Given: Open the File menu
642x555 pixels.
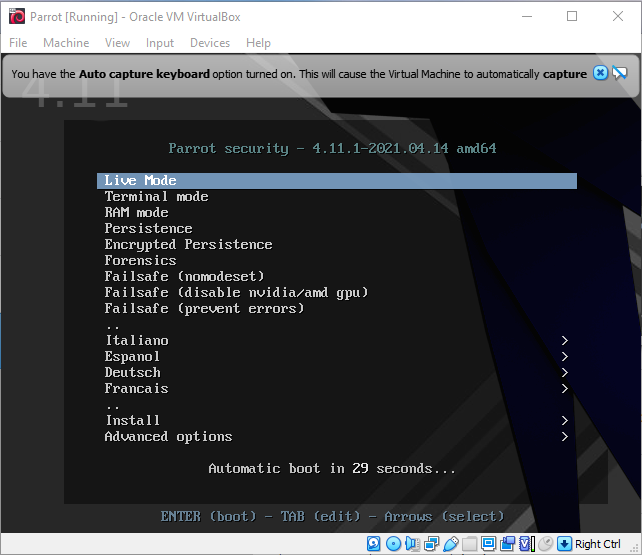Looking at the screenshot, I should click(18, 43).
